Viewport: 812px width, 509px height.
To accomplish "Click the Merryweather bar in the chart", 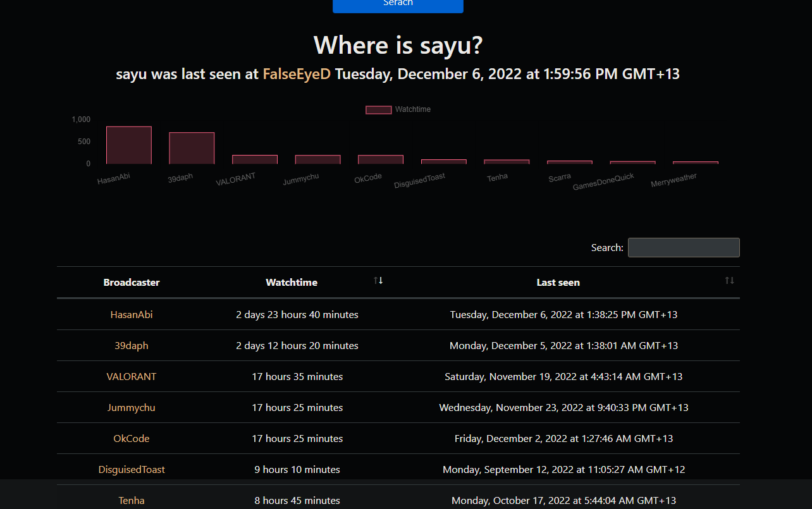I will point(696,163).
